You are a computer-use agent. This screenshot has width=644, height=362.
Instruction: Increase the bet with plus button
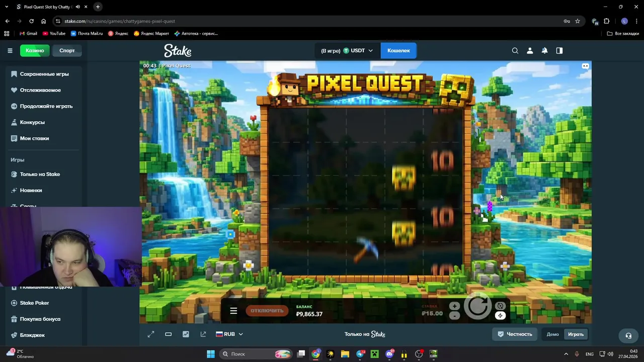454,306
